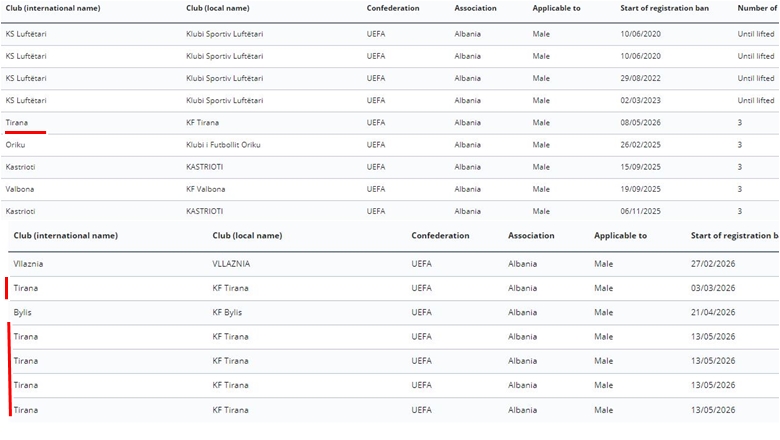Image resolution: width=780 pixels, height=440 pixels.
Task: Select KS Luftëtari row dated 02/03/2023
Action: pyautogui.click(x=390, y=100)
